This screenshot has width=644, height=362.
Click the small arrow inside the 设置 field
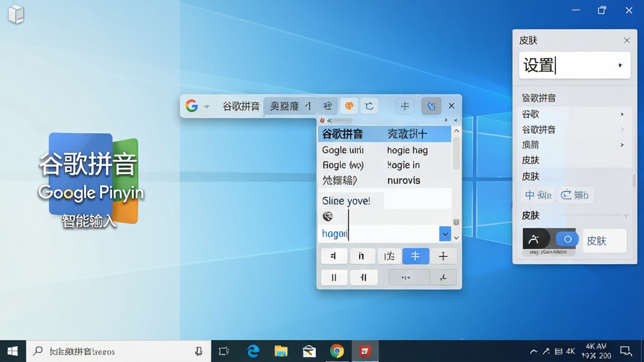coord(620,65)
